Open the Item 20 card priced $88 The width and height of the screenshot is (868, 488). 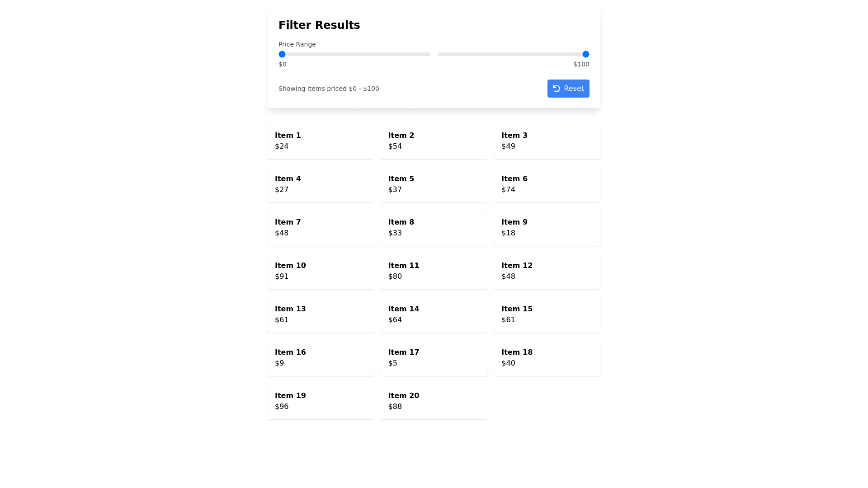pyautogui.click(x=434, y=401)
